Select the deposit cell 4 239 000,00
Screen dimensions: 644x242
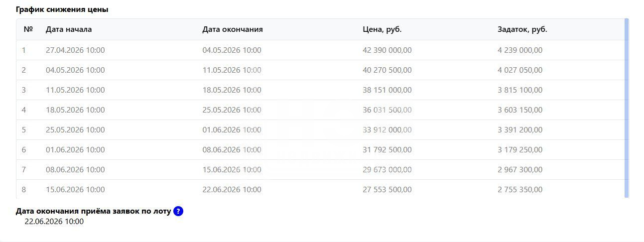pyautogui.click(x=520, y=50)
